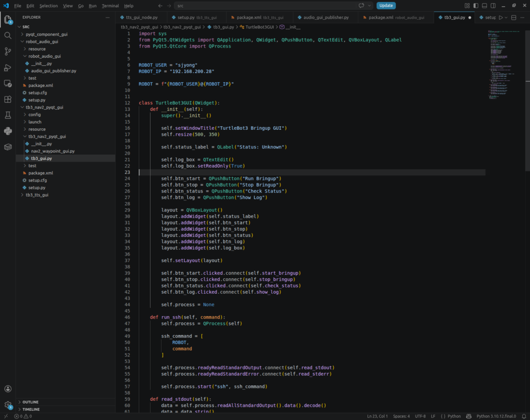Viewport: 530px width, 420px height.
Task: Open the Python extension icon
Action: pos(8,131)
